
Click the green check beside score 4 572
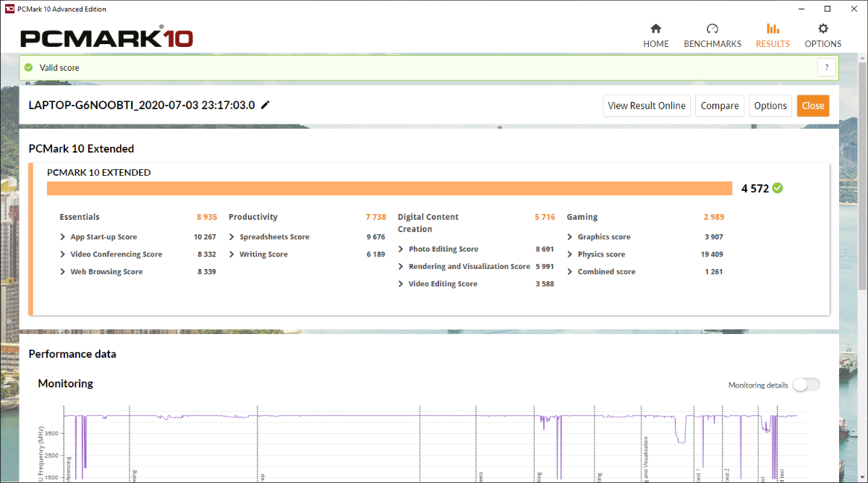[x=778, y=188]
